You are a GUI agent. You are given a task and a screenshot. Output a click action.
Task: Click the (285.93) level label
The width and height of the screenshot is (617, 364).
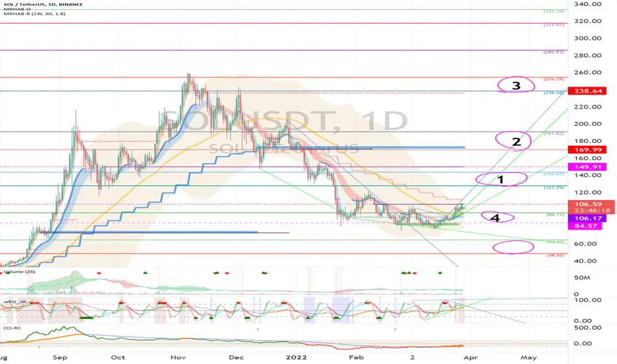553,52
